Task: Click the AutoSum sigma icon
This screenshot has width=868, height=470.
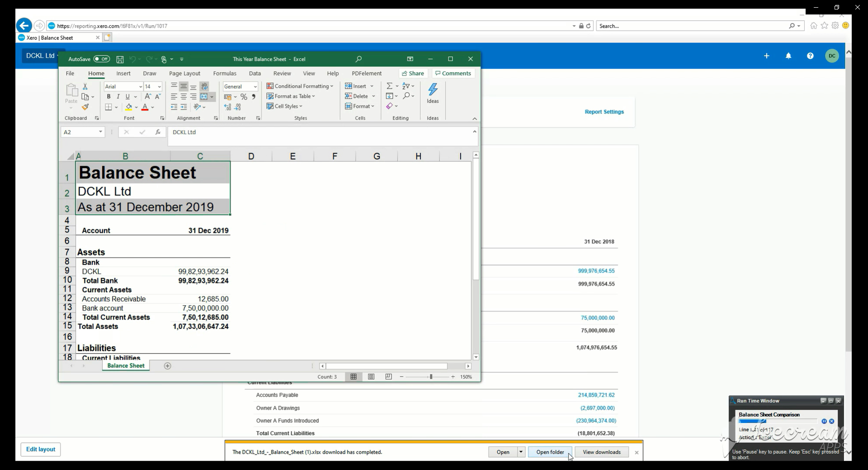Action: tap(389, 86)
